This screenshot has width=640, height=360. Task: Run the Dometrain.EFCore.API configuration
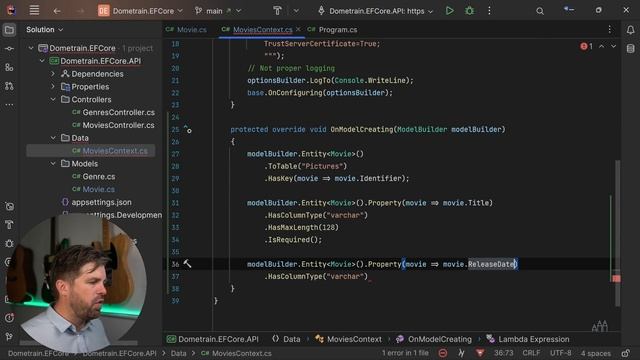[x=449, y=11]
